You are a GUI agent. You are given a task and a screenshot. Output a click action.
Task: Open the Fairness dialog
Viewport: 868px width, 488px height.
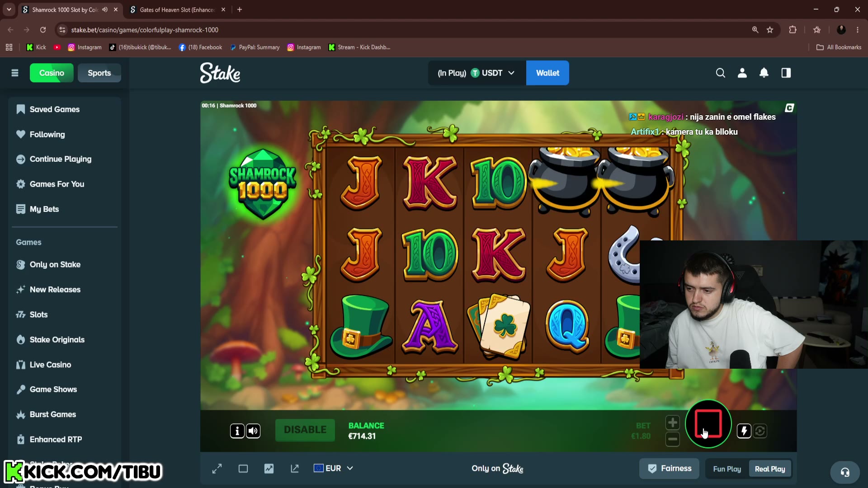click(670, 469)
